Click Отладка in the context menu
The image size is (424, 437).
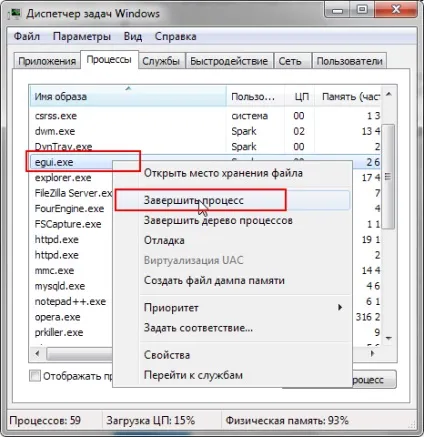point(232,240)
